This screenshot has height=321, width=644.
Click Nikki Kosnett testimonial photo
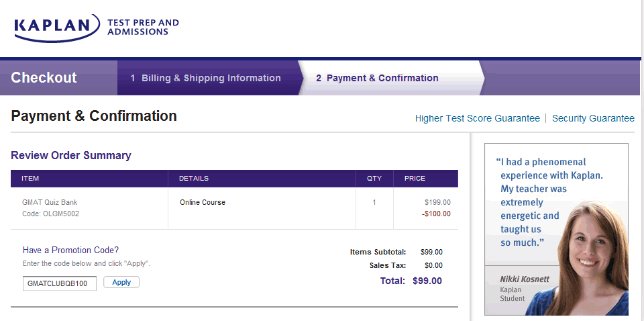pyautogui.click(x=590, y=262)
